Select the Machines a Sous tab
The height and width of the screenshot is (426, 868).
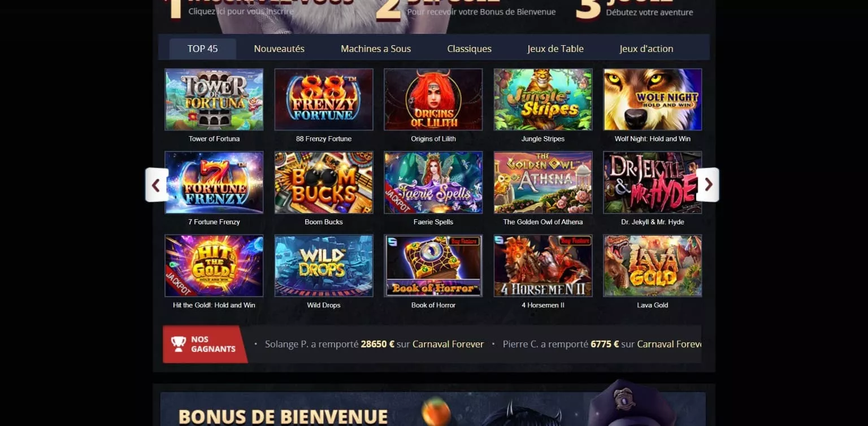[x=376, y=49]
